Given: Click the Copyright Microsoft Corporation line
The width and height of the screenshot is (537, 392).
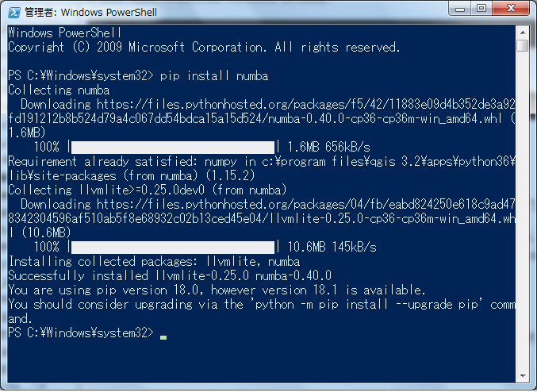Looking at the screenshot, I should click(204, 47).
